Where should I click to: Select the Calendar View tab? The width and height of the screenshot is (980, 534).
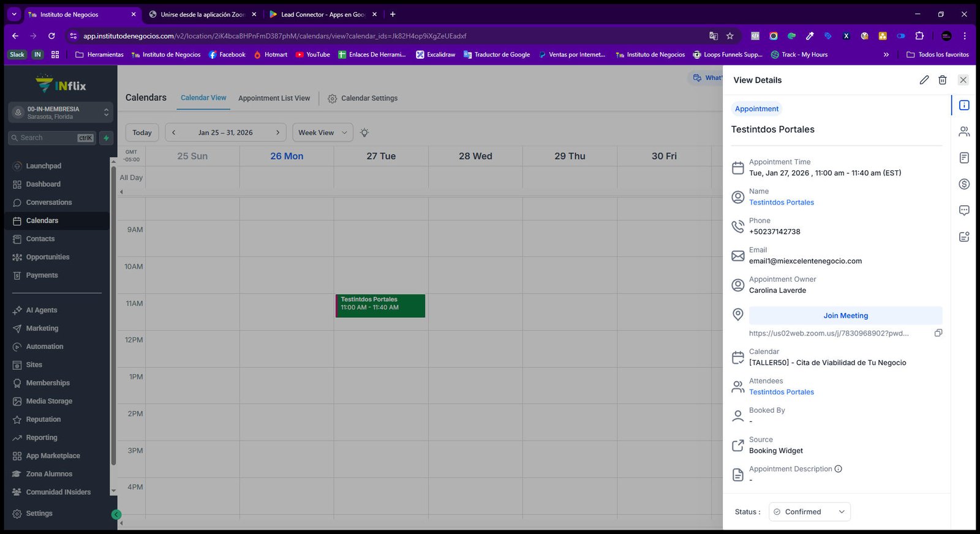pyautogui.click(x=203, y=98)
